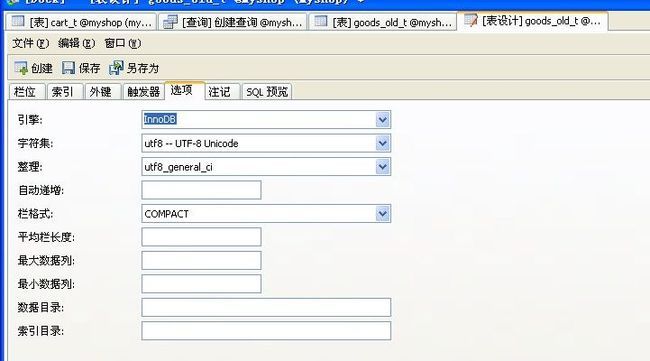Screen dimensions: 650x361
Task: Go to the 栏位 fields tab
Action: pos(27,92)
